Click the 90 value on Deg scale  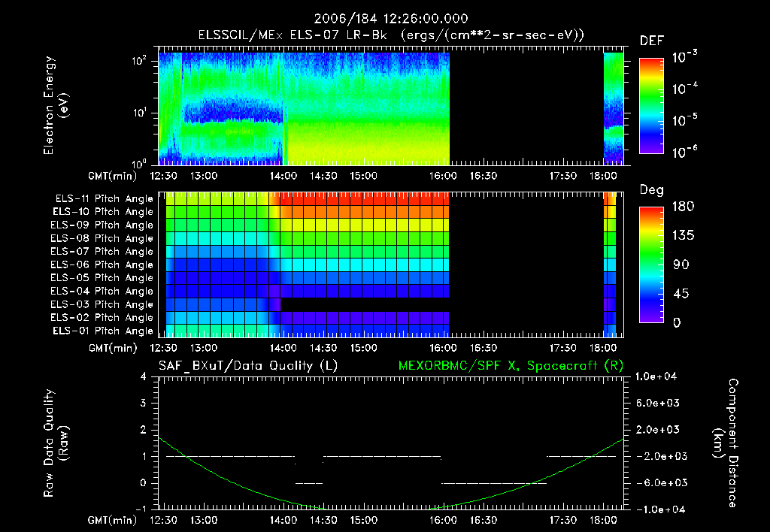tap(681, 265)
